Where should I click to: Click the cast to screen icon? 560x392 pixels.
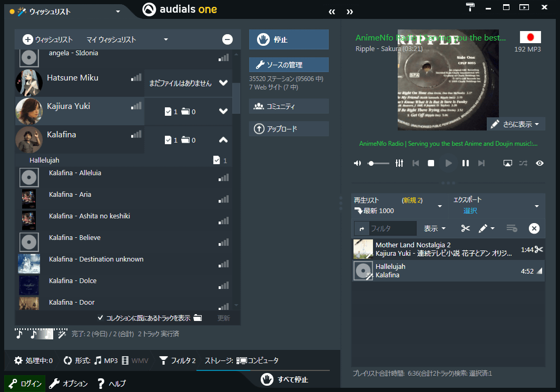click(x=507, y=163)
